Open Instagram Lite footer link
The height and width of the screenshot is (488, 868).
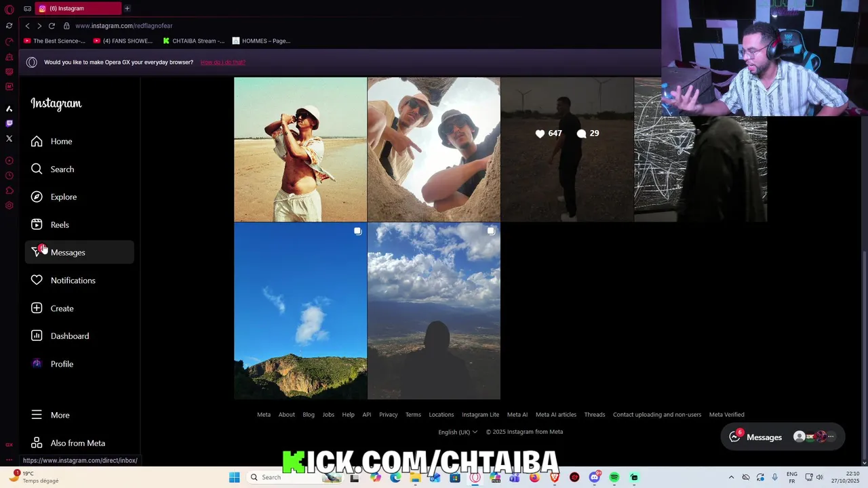click(480, 415)
